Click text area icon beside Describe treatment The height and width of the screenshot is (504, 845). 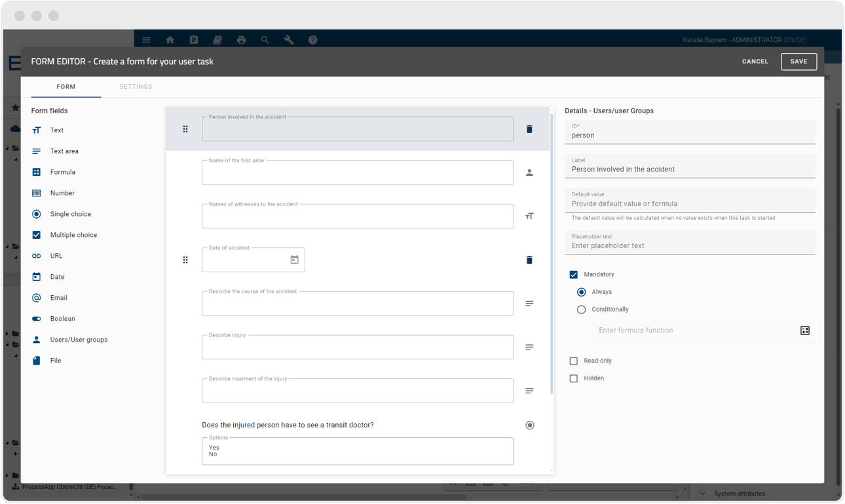coord(529,391)
